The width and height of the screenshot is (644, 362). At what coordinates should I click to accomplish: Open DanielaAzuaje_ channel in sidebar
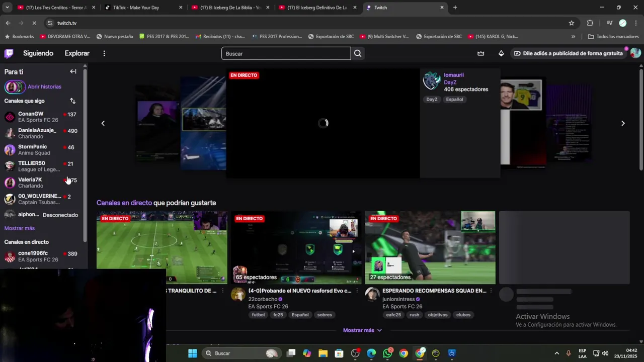(x=41, y=133)
